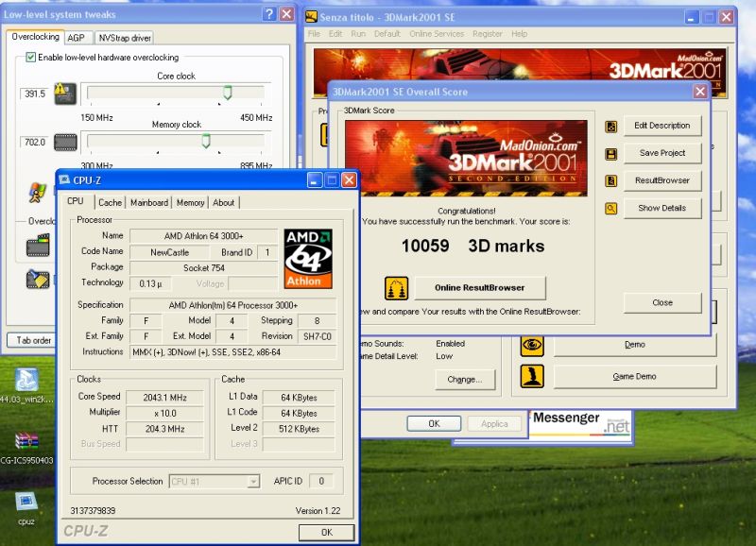
Task: Click Close in the Overall Score dialog
Action: [x=662, y=302]
